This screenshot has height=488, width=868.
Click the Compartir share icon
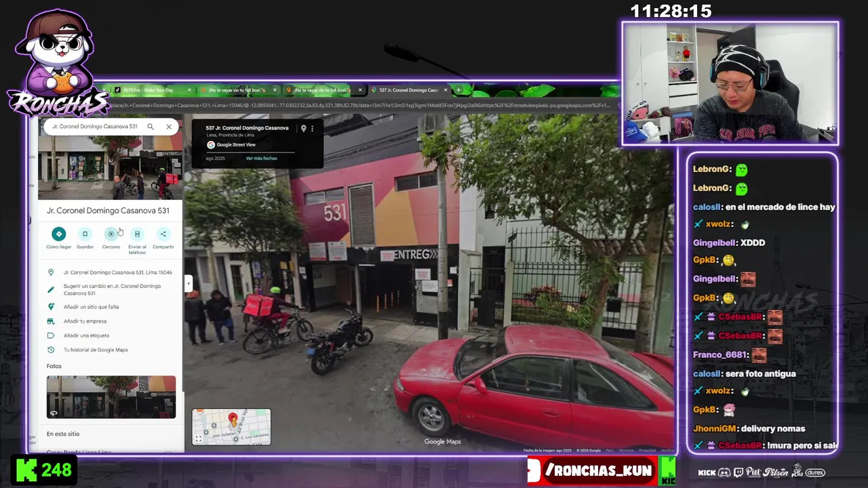(x=163, y=234)
